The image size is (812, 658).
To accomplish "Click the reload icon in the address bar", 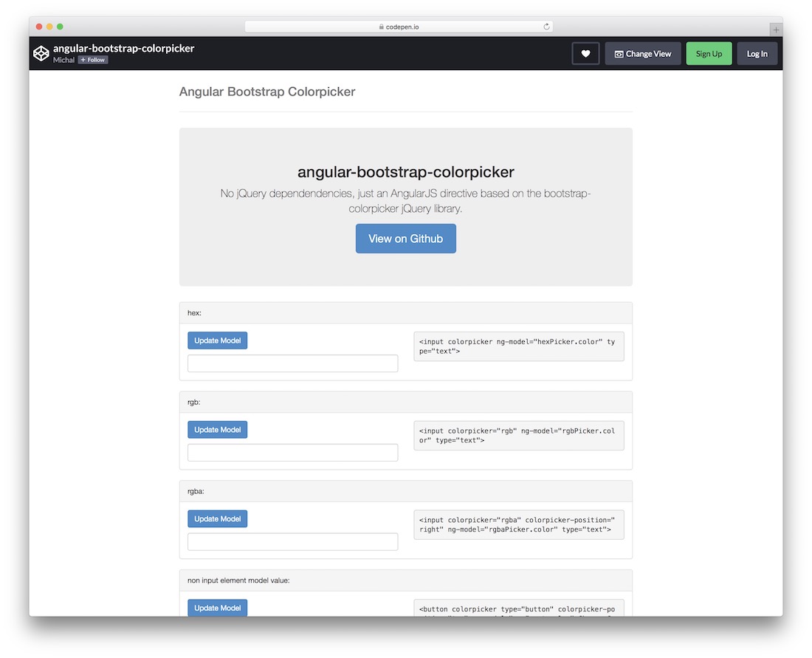I will click(x=546, y=26).
